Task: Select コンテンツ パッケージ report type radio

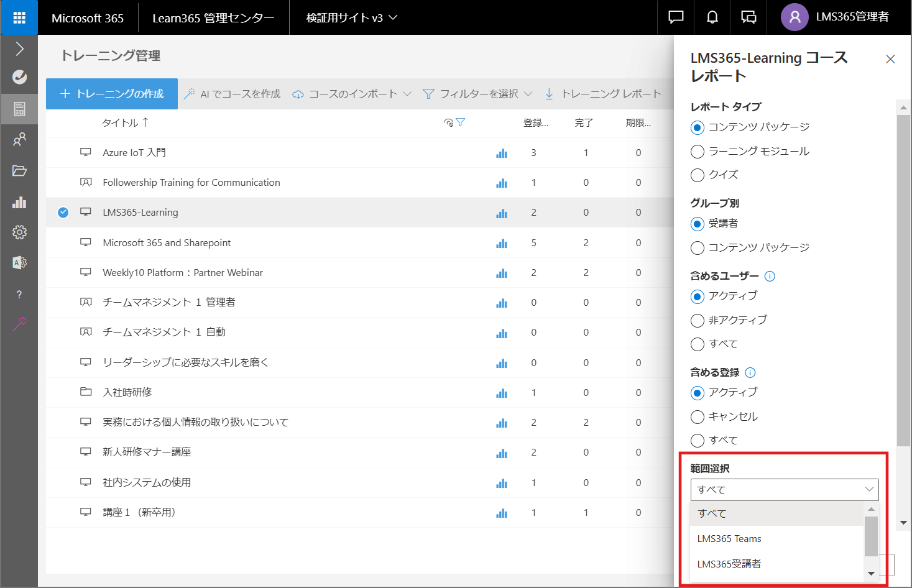Action: (698, 127)
